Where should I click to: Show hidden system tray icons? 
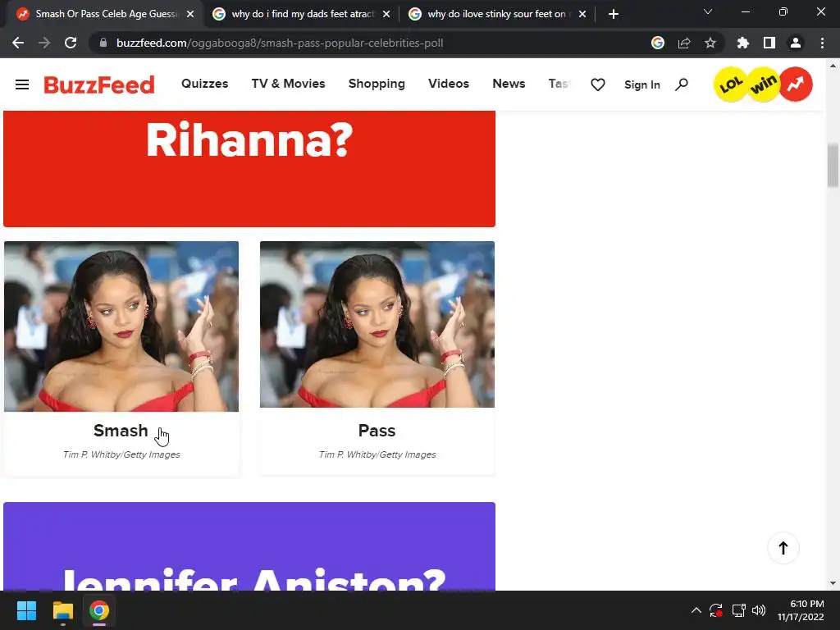(696, 610)
